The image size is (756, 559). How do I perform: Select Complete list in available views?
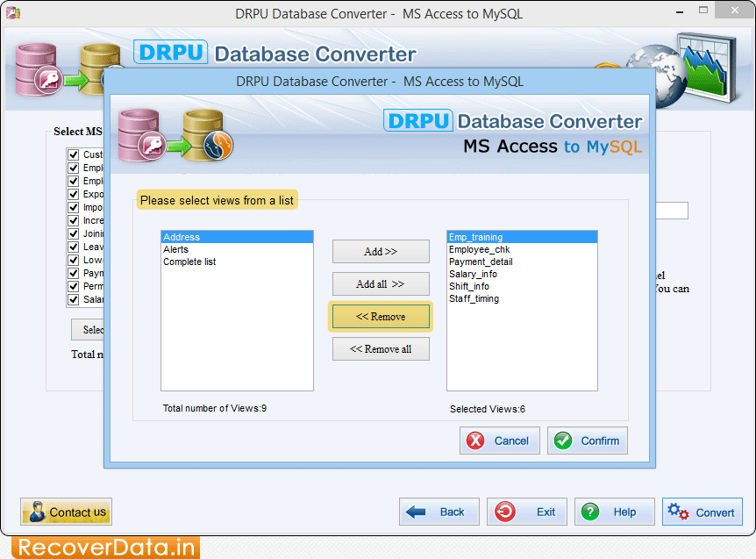click(237, 262)
